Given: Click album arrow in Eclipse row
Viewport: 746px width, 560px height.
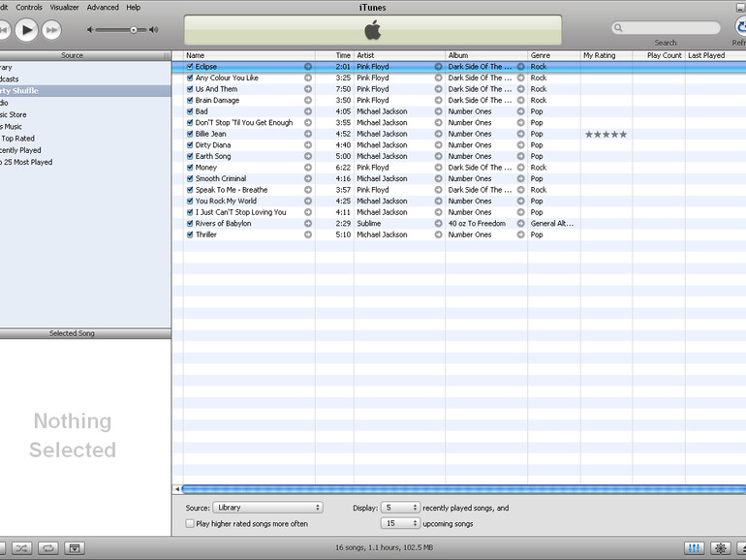Looking at the screenshot, I should coord(520,67).
